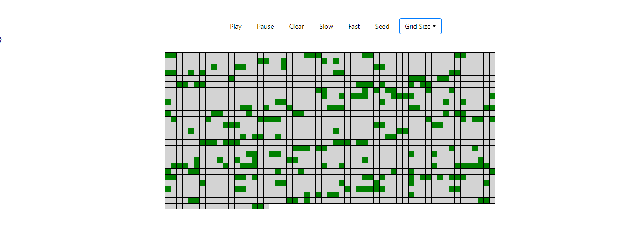
Task: Slow down the simulation speed
Action: coord(326,26)
